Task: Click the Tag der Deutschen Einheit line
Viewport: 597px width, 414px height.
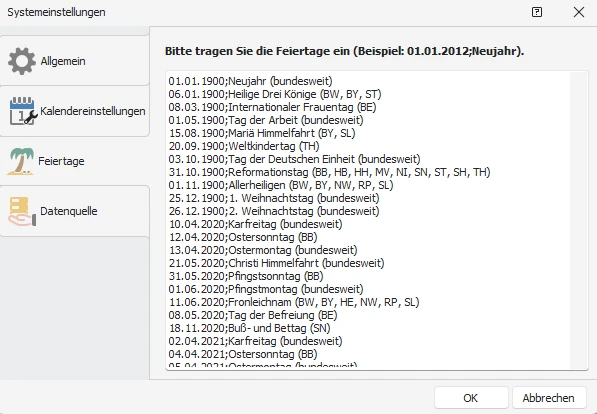Action: [294, 159]
